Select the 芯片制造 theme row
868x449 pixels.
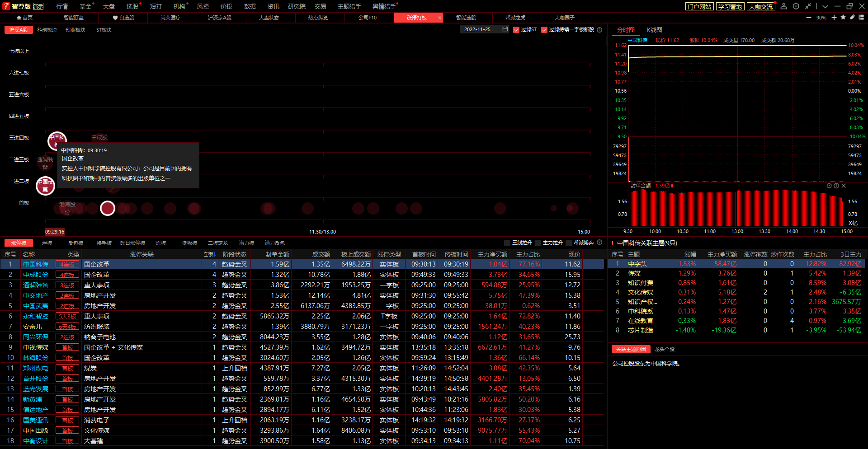737,330
